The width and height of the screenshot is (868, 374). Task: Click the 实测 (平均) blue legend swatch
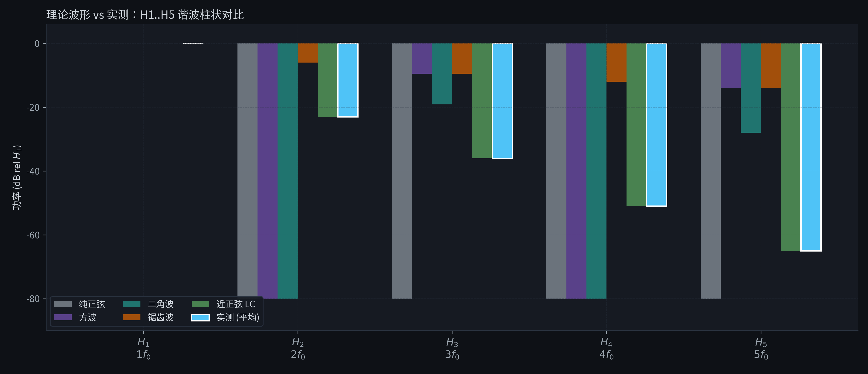200,317
